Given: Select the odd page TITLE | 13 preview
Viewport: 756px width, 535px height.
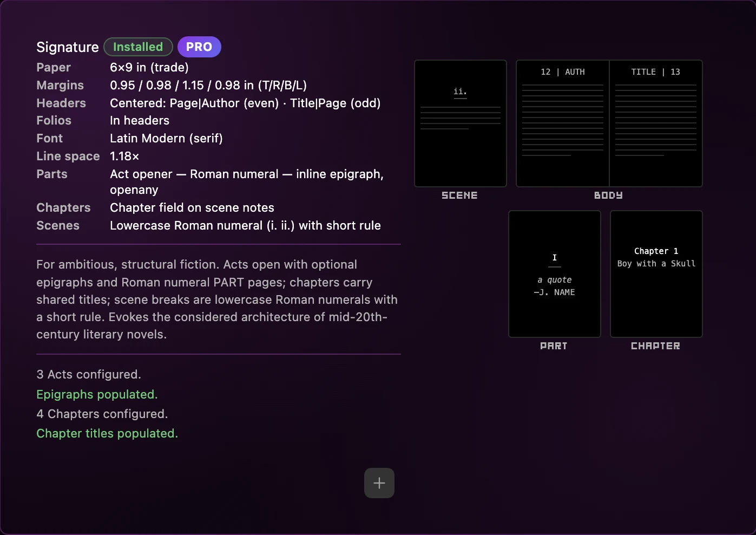Looking at the screenshot, I should click(656, 123).
